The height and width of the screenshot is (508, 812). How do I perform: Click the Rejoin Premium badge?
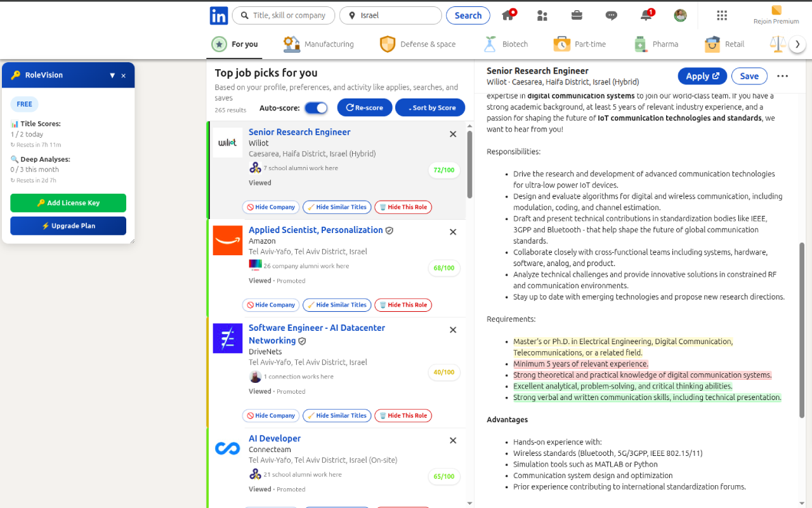(x=775, y=15)
